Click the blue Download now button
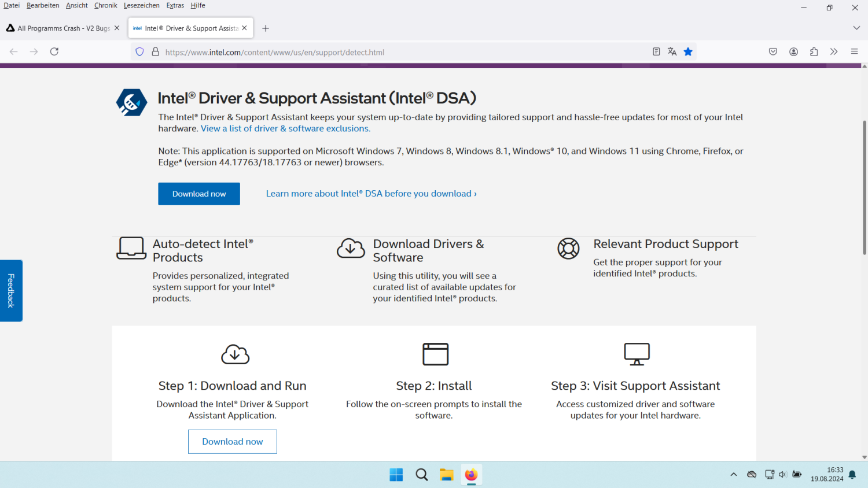The image size is (868, 488). click(199, 194)
